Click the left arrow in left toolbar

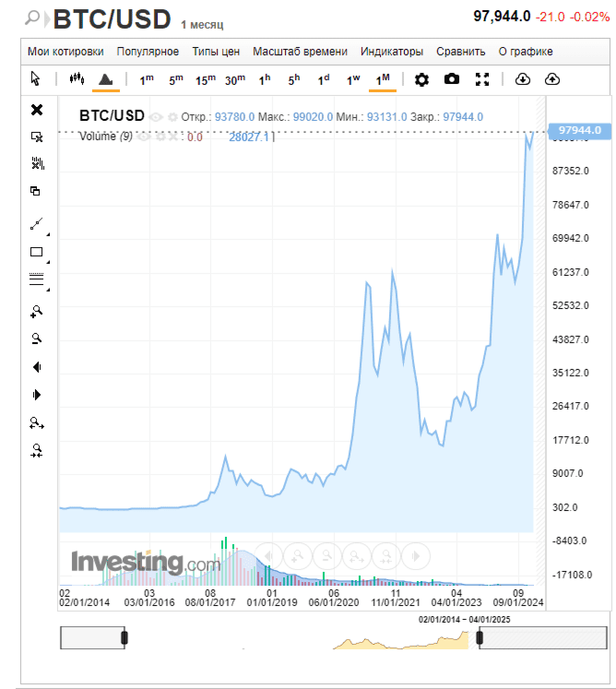(37, 367)
